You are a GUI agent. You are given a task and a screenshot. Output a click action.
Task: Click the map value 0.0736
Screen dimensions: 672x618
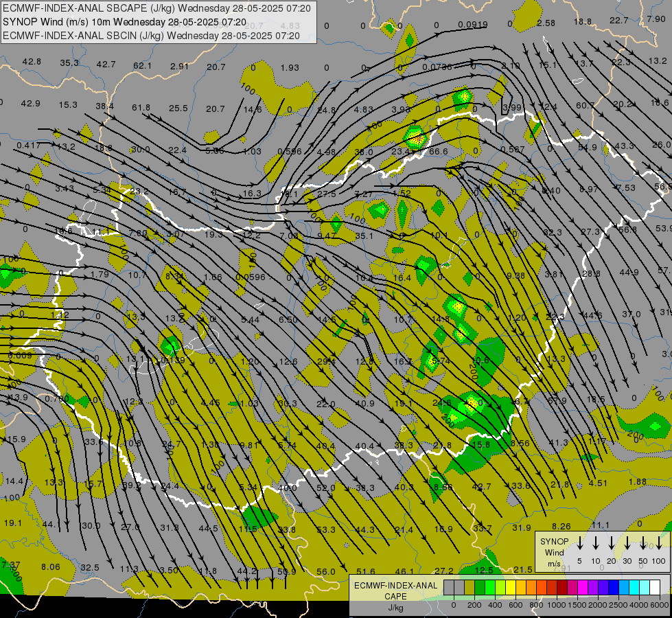coord(437,67)
